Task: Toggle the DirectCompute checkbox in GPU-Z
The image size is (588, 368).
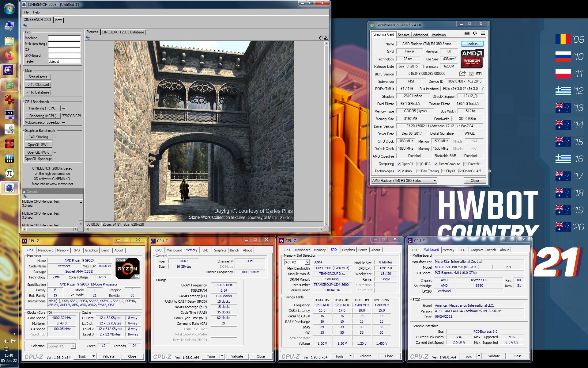Action: coord(436,164)
